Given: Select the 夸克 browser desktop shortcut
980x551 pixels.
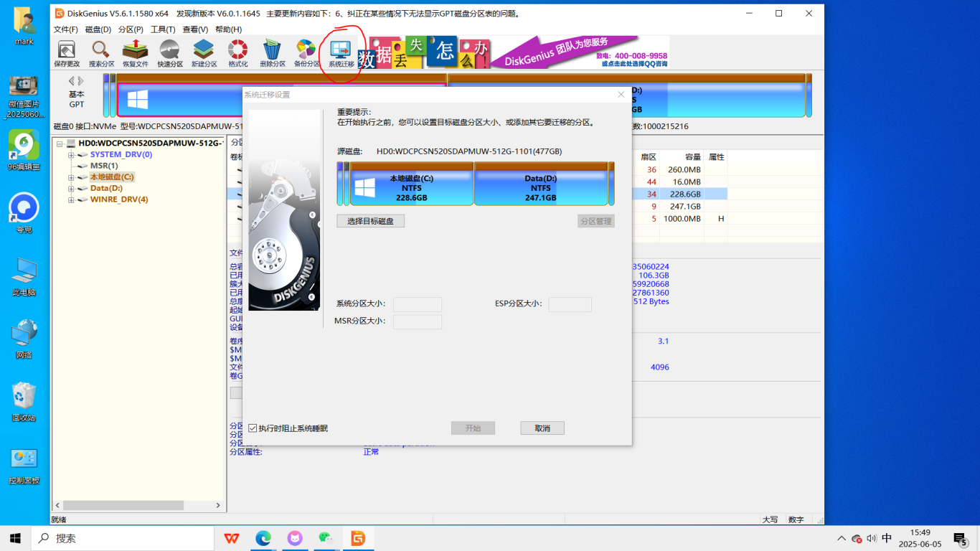Looking at the screenshot, I should 24,212.
